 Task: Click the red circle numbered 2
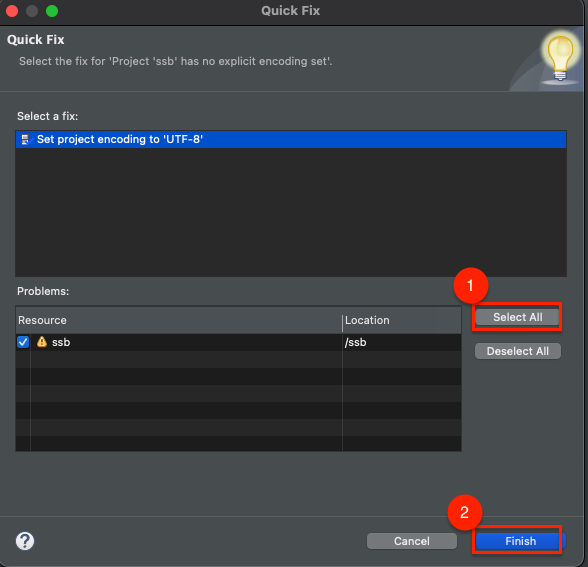[465, 512]
